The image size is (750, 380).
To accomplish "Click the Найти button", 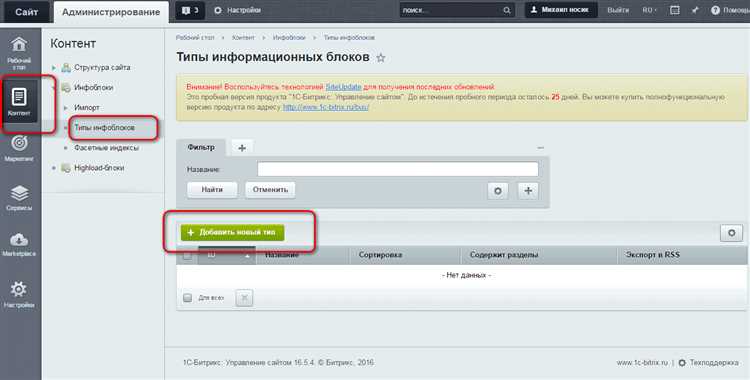I will tap(212, 190).
